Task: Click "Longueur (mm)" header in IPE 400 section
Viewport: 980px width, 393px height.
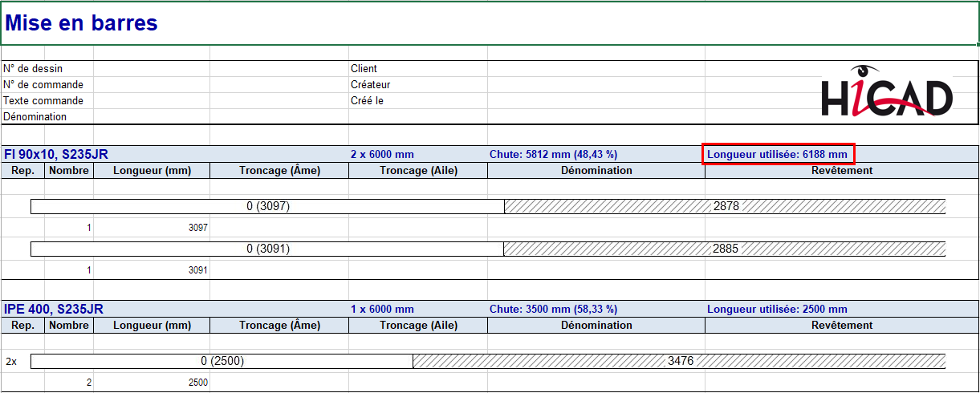Action: pos(152,325)
